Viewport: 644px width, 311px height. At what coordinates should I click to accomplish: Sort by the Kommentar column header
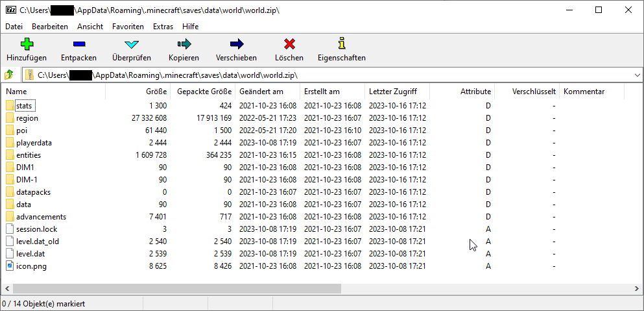coord(592,92)
